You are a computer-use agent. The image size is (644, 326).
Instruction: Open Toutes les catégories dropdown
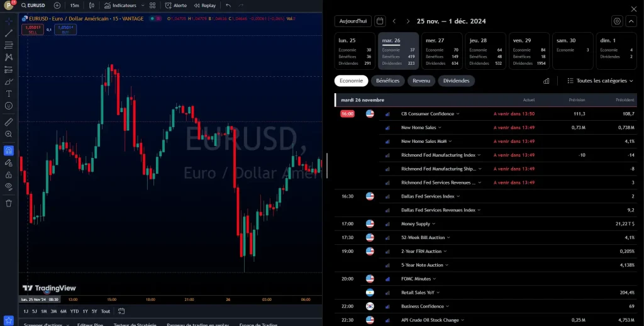coord(600,81)
